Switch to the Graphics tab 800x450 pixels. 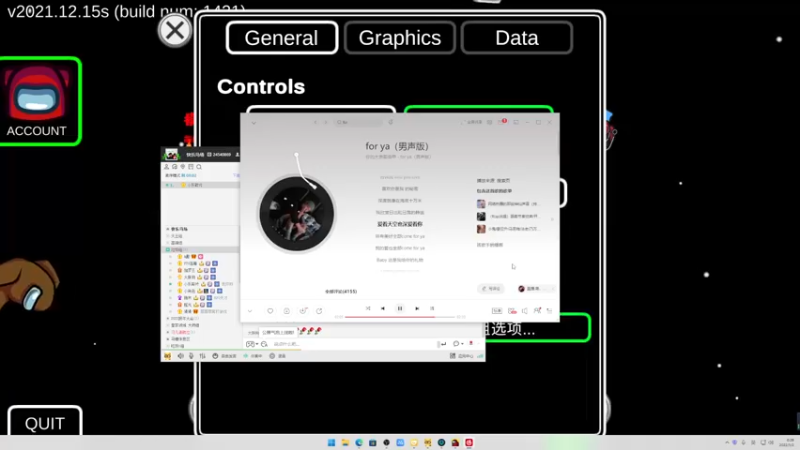click(x=399, y=38)
